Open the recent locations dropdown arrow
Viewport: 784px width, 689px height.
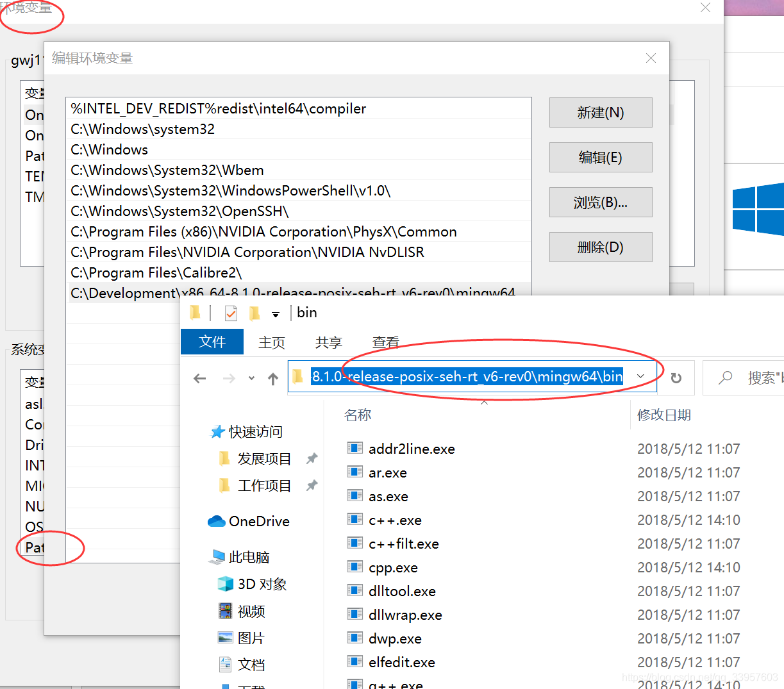(251, 378)
